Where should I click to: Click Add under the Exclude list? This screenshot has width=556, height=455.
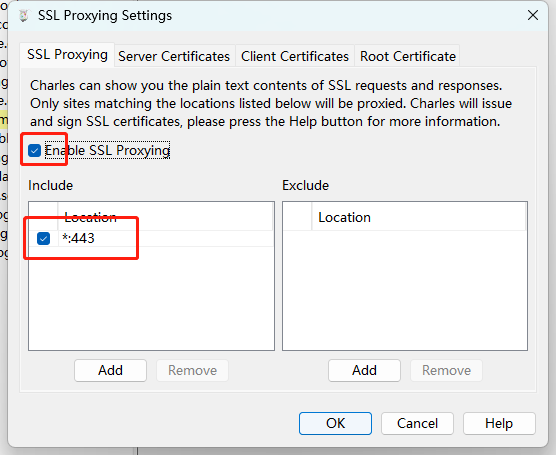(x=364, y=370)
